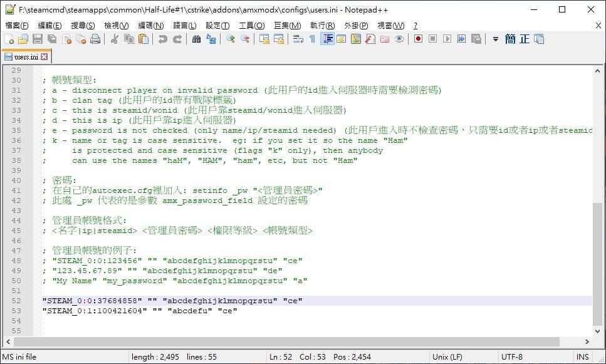This screenshot has height=364, width=606.
Task: Open the 巨集 menu
Action: [x=289, y=25]
